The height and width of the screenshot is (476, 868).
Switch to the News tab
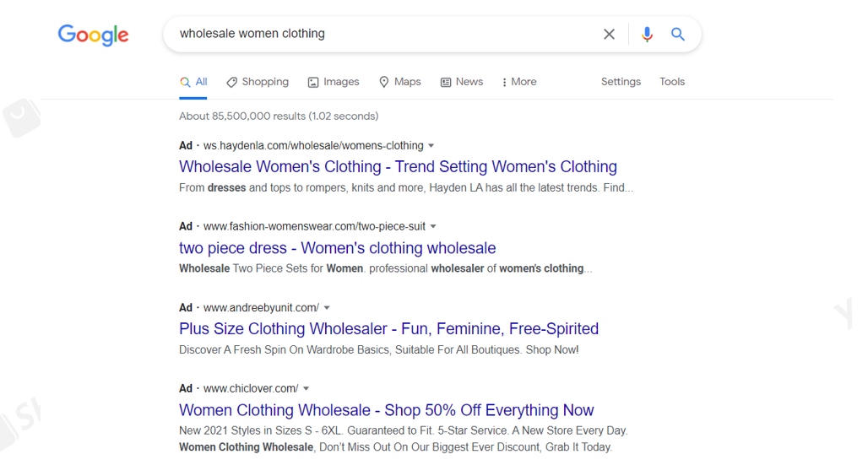coord(462,82)
